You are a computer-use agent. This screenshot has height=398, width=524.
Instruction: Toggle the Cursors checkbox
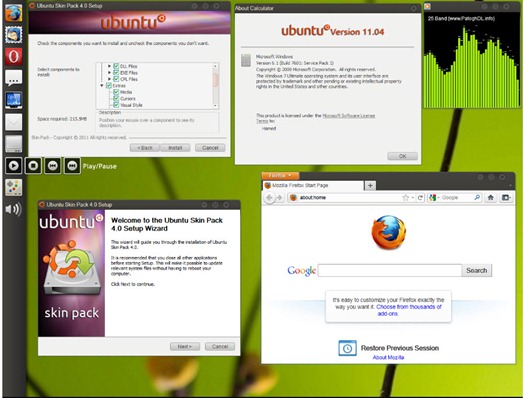116,99
